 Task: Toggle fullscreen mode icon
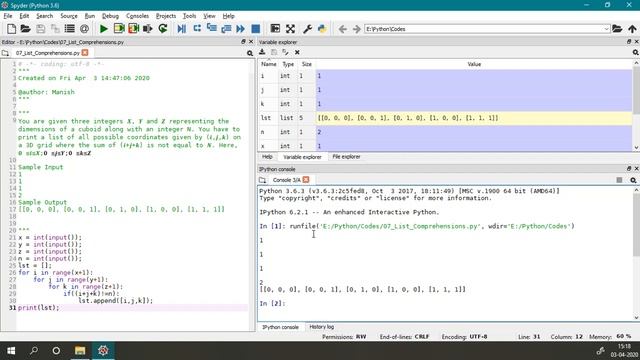290,29
